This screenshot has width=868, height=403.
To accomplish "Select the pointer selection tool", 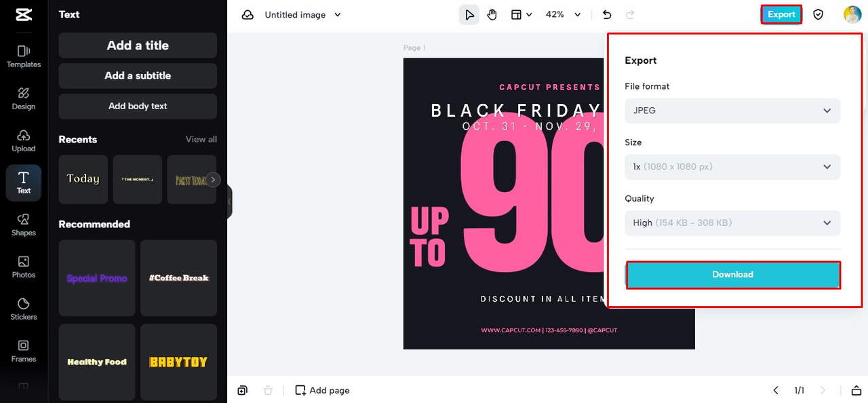I will [x=469, y=14].
